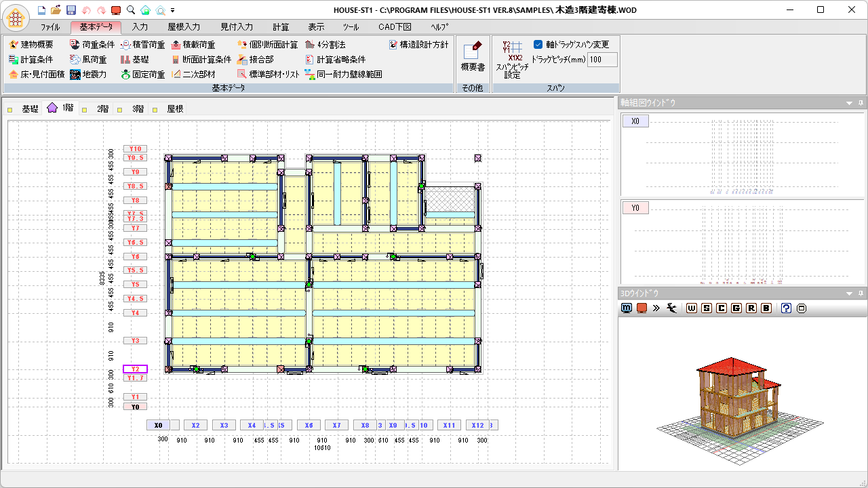This screenshot has height=488, width=868.
Task: Expand the quick access toolbar customize arrow
Action: (173, 11)
